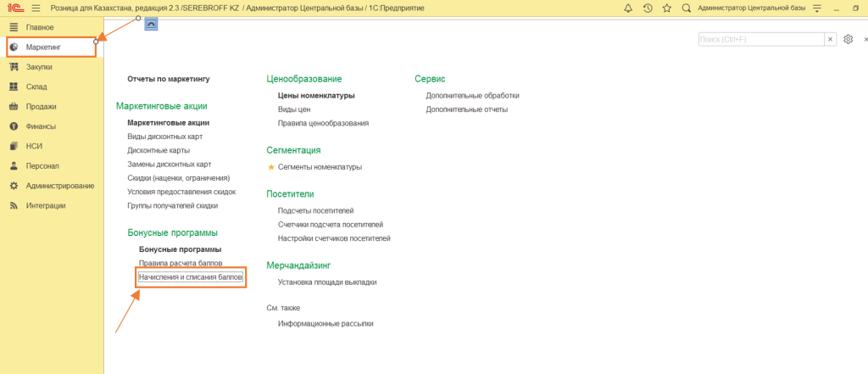The width and height of the screenshot is (868, 374).
Task: Open the Администрирование section
Action: coord(52,186)
